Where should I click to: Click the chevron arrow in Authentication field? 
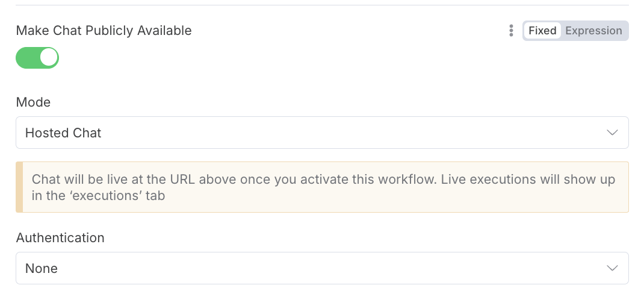click(612, 268)
